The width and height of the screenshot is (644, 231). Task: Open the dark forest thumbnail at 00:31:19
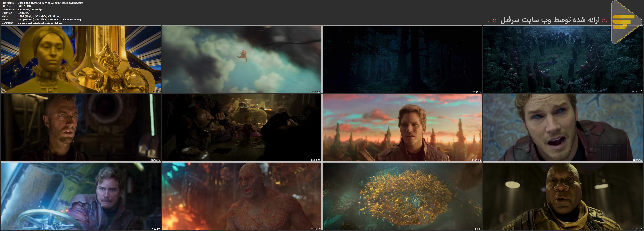coord(402,59)
